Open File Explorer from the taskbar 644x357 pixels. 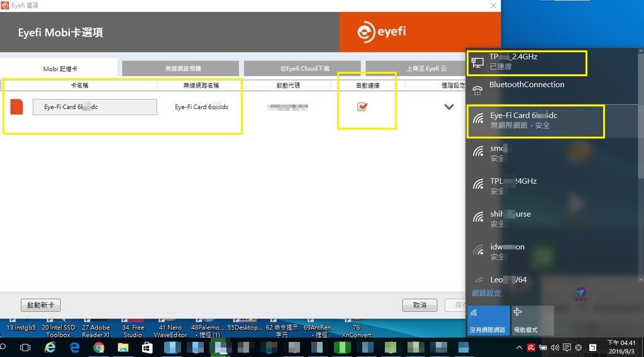(123, 348)
